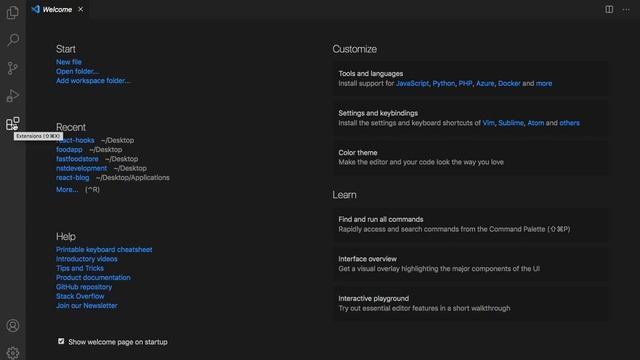Click the Settings and keybindings heading
Image resolution: width=640 pixels, height=360 pixels.
click(x=378, y=113)
